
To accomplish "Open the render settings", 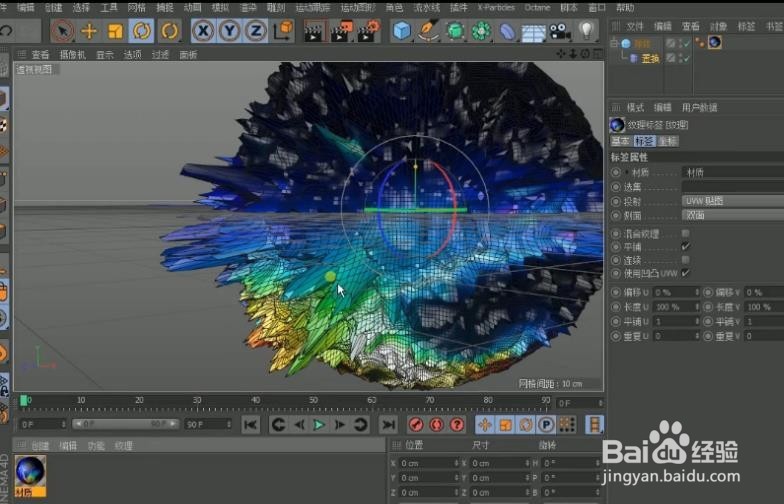I will click(369, 31).
